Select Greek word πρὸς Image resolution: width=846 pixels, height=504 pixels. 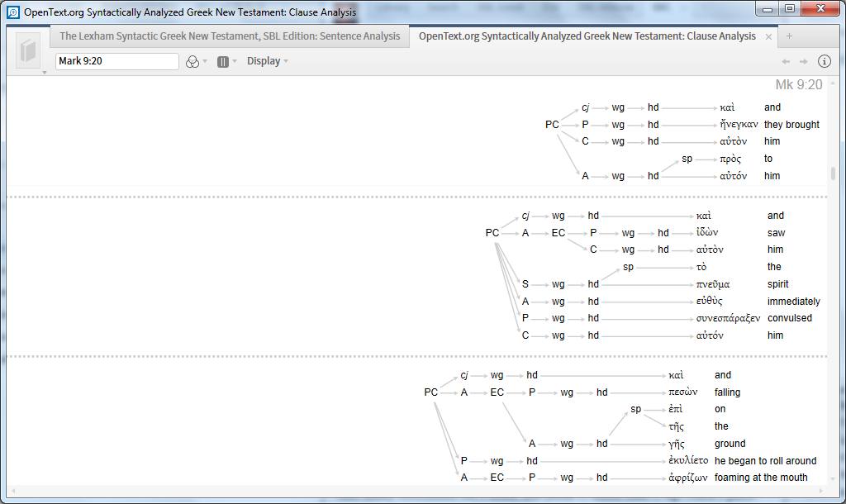point(730,159)
